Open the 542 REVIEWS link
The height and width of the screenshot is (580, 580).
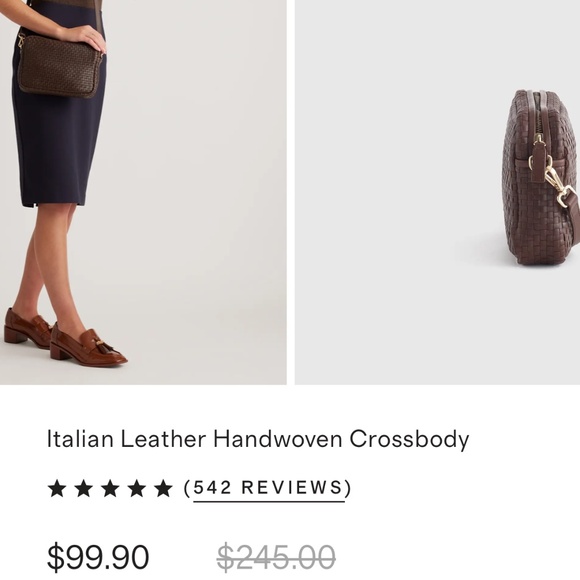(x=269, y=488)
